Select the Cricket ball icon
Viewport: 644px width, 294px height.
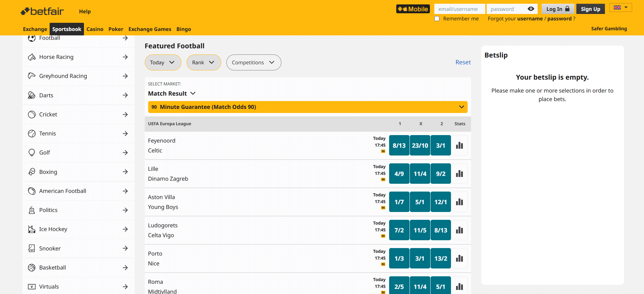coord(32,114)
